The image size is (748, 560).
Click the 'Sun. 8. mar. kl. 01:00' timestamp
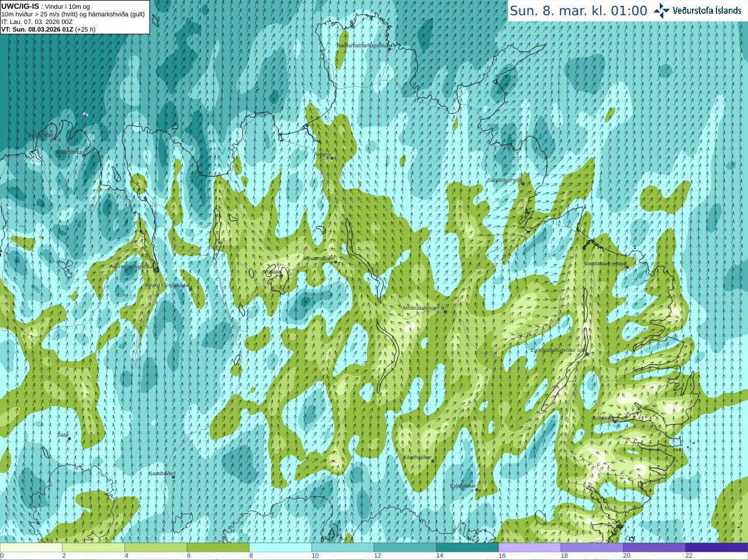579,11
